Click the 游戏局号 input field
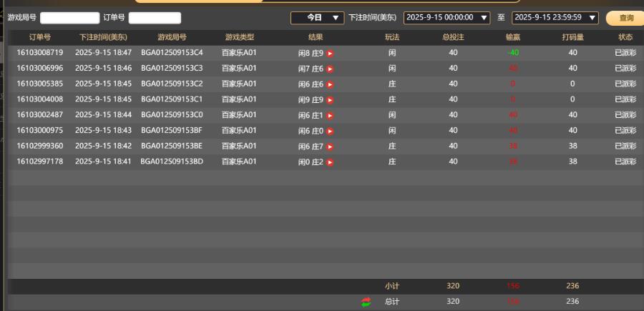 click(69, 18)
